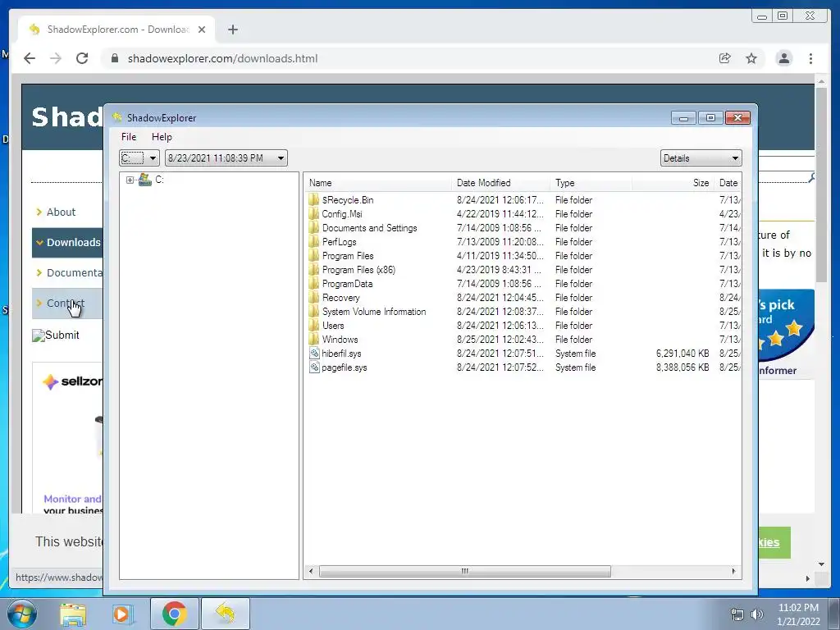Select the Users folder icon
The width and height of the screenshot is (840, 630).
[314, 325]
